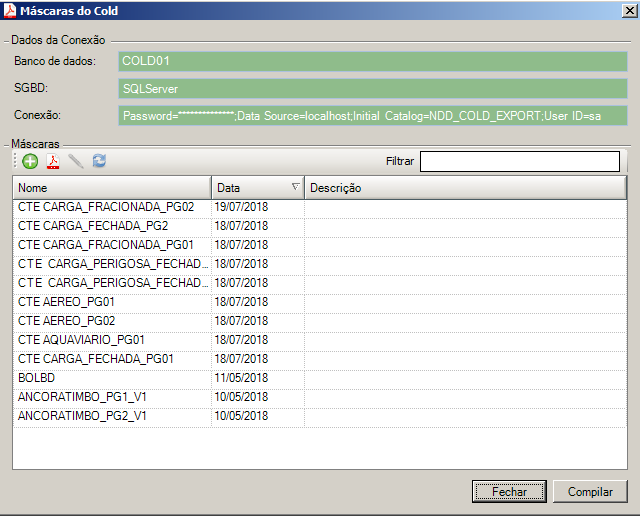Click the PDF import icon in toolbar
Screen dimensions: 640x516
pos(53,161)
